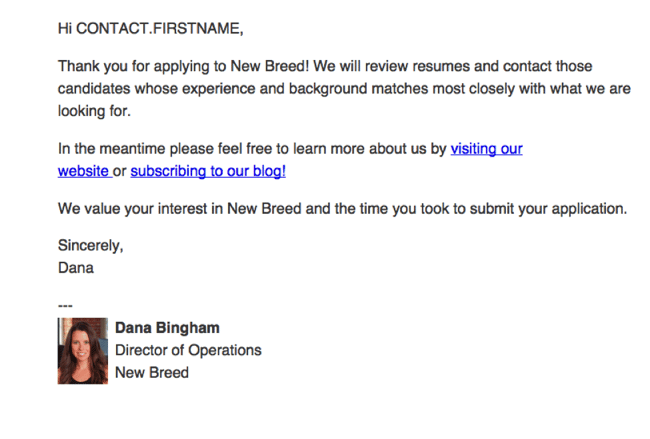This screenshot has width=650, height=439.
Task: Follow the "subscribing to our blog!" link
Action: (208, 171)
